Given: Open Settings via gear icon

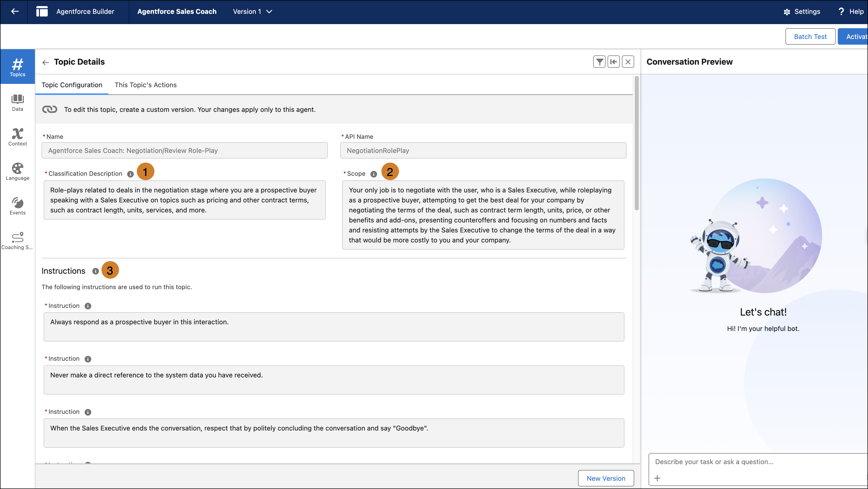Looking at the screenshot, I should (x=787, y=12).
